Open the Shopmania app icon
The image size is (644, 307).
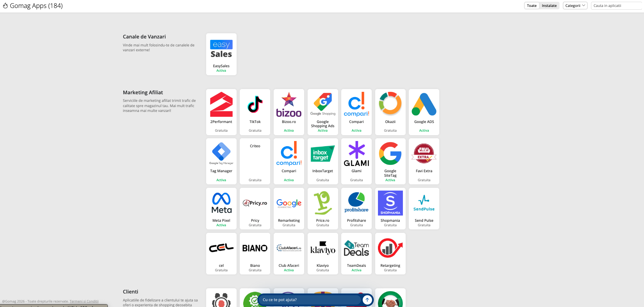390,203
